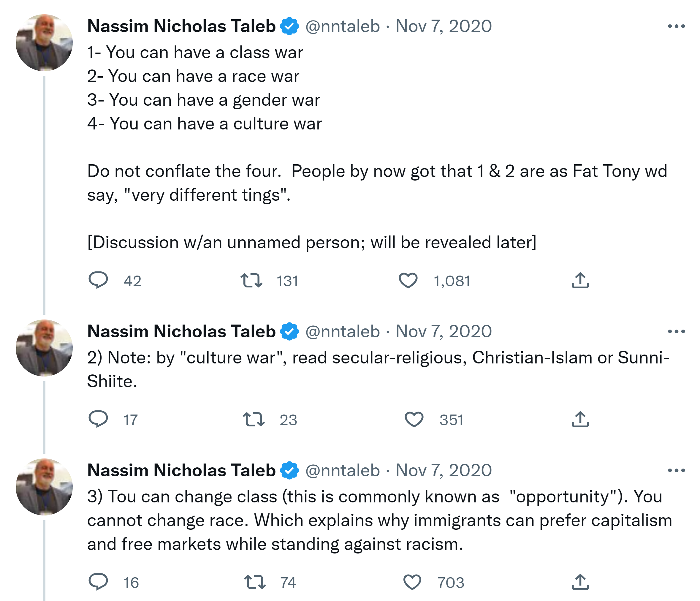Screen dimensions: 700x601
Task: Click the profile picture on the third tweet
Action: click(x=44, y=487)
